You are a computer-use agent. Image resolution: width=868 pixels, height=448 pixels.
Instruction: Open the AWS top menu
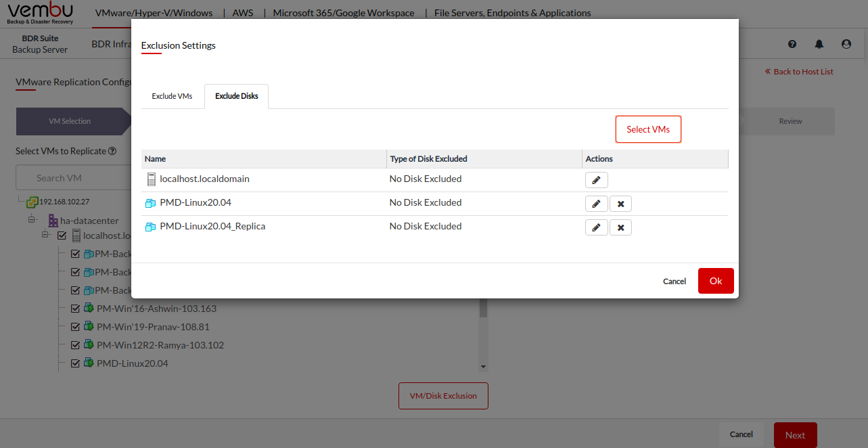point(243,13)
